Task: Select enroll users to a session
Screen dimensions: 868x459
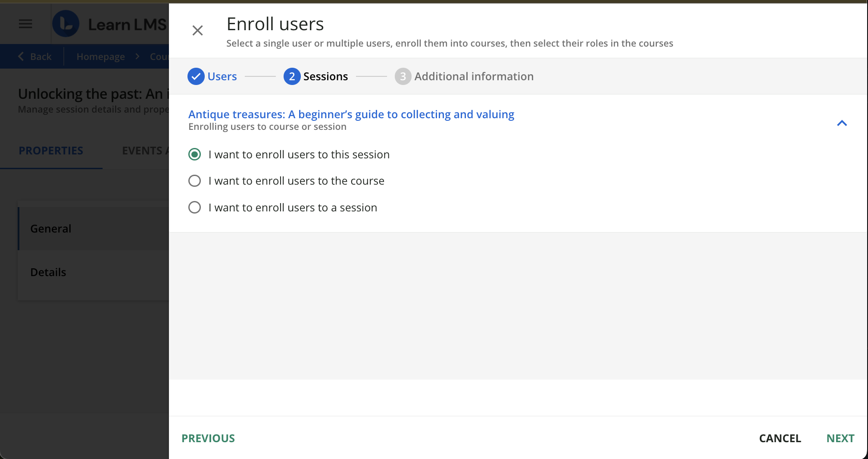Action: click(x=195, y=207)
